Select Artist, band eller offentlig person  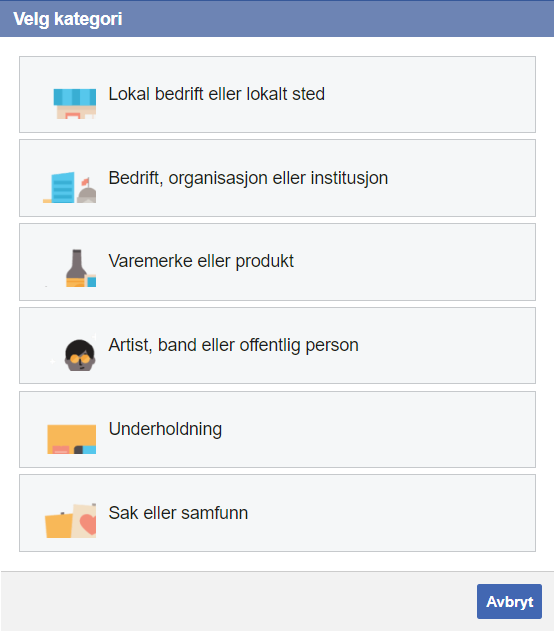233,345
